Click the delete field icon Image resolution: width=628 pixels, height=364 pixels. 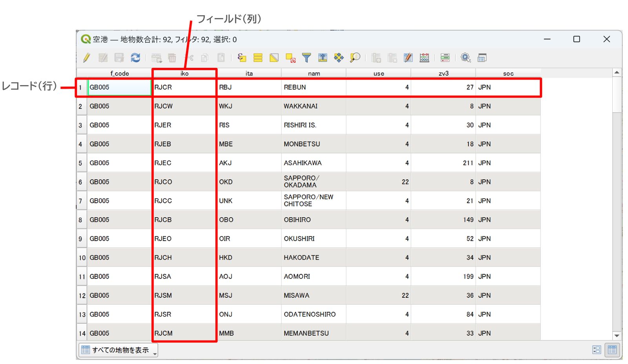(392, 58)
